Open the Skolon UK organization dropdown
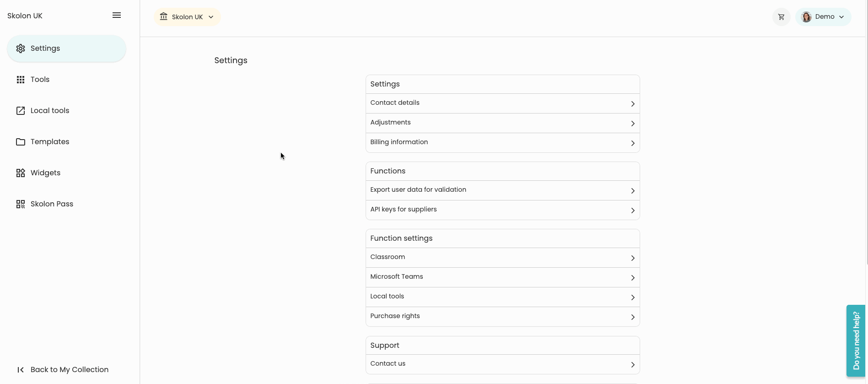This screenshot has height=384, width=868. [x=187, y=17]
